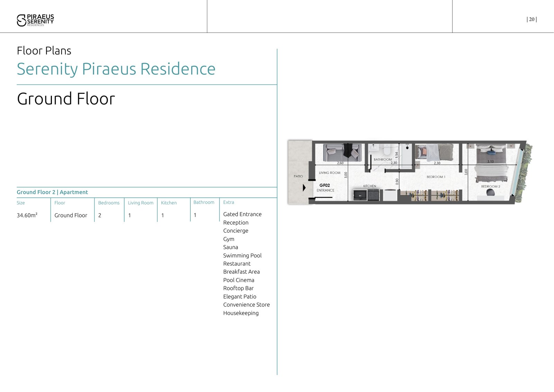
Task: Click the 'Living Room' column header
Action: coord(141,203)
